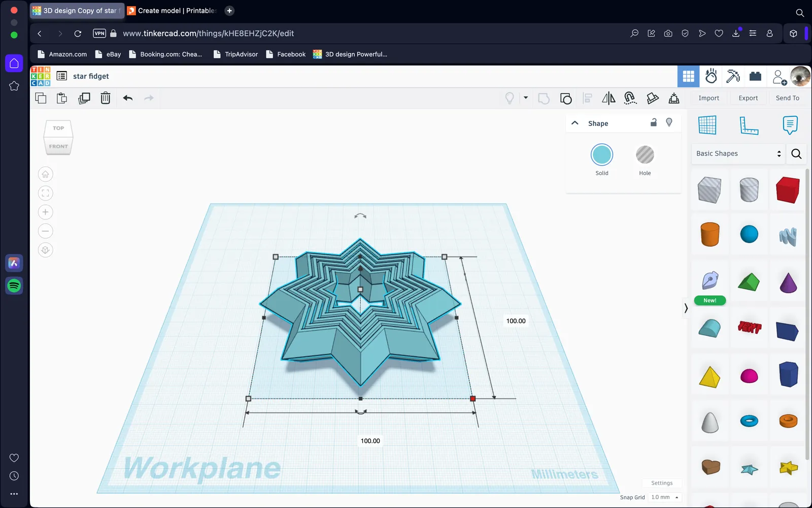
Task: Set shape to Hole
Action: point(645,155)
